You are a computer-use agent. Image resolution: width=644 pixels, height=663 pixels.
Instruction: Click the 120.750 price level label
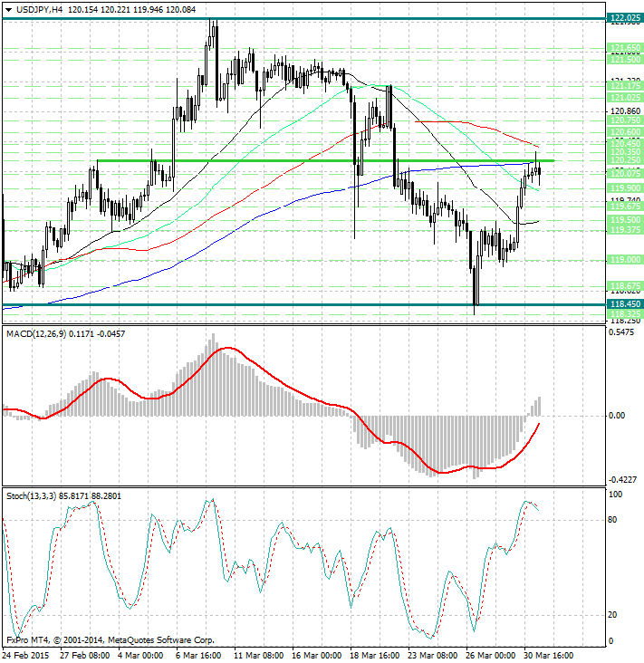tap(625, 120)
